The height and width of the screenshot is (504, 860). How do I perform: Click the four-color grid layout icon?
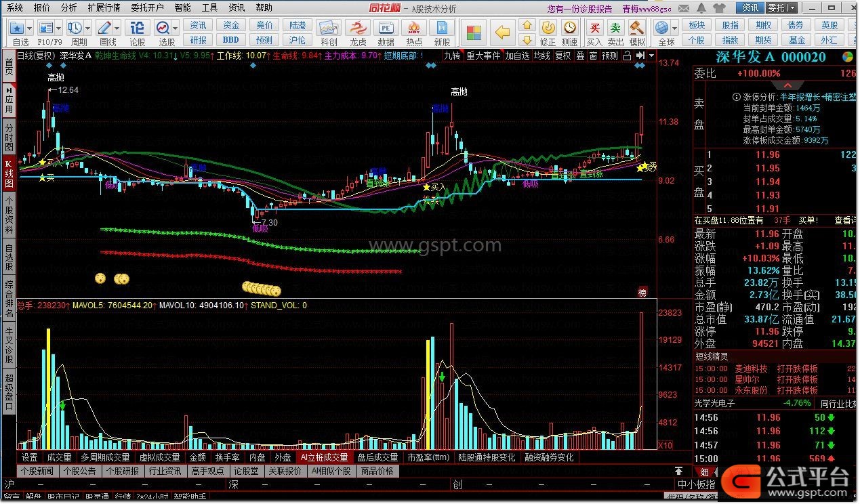pyautogui.click(x=475, y=33)
